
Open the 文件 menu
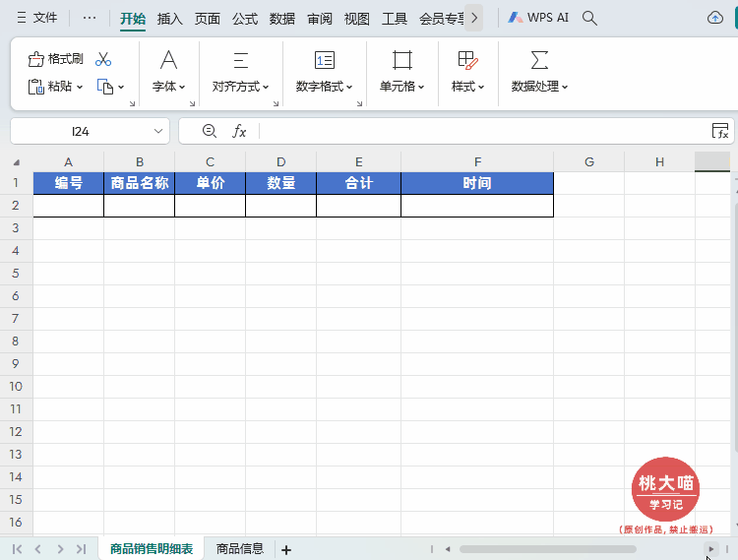(x=36, y=18)
